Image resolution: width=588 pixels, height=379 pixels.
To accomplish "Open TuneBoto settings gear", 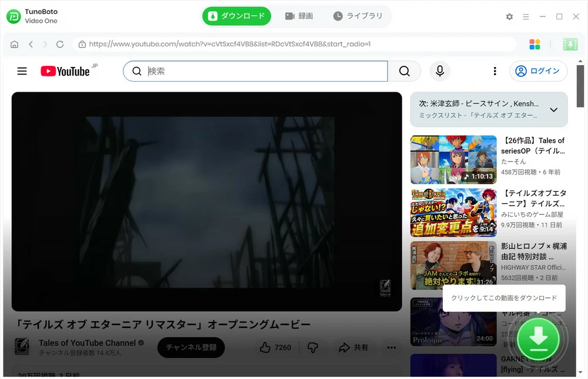I will pyautogui.click(x=509, y=16).
